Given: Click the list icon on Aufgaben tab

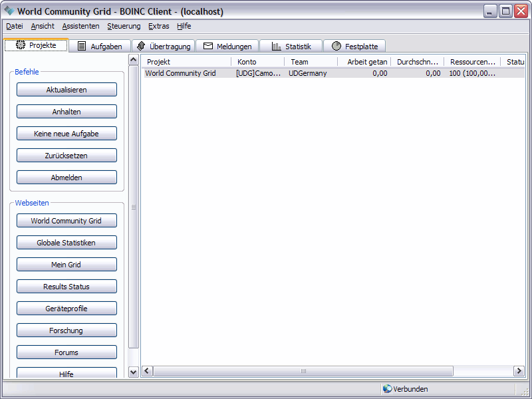Looking at the screenshot, I should (x=82, y=46).
